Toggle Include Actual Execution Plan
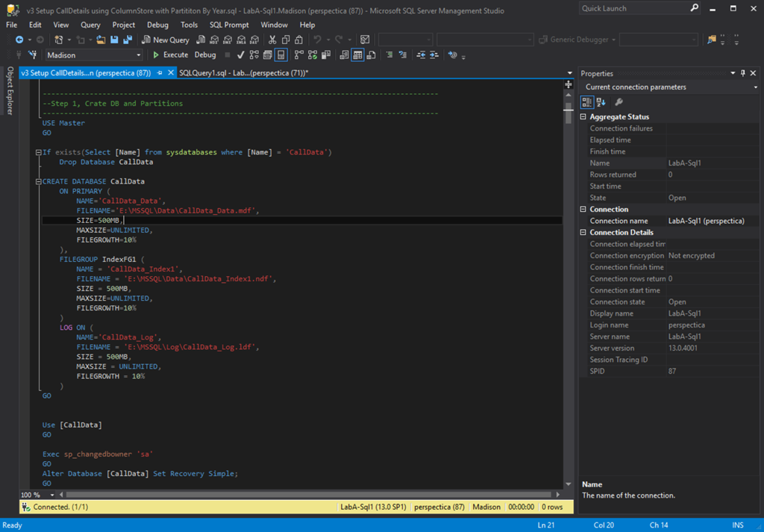This screenshot has width=764, height=532. 299,55
